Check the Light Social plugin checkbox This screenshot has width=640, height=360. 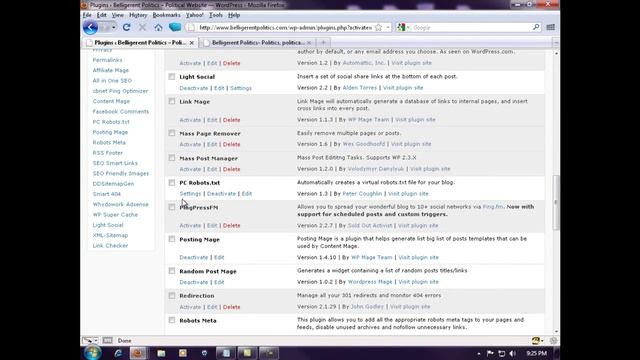(172, 77)
